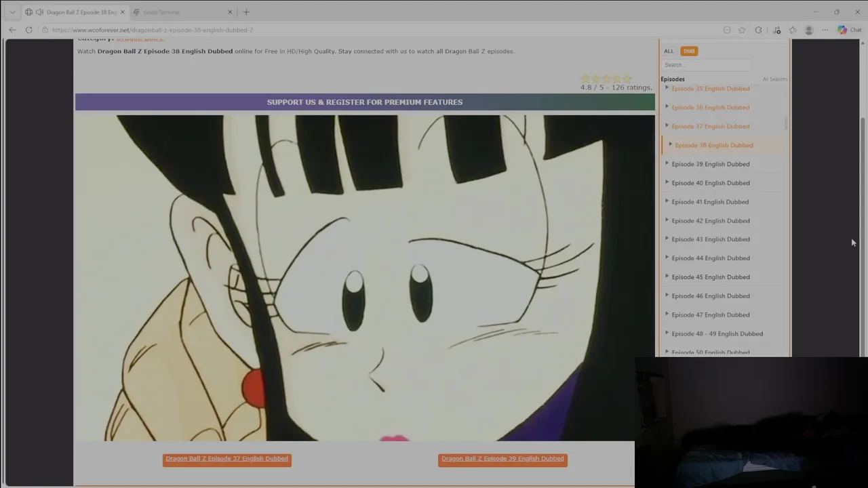Open the All Seasons dropdown

(x=774, y=79)
